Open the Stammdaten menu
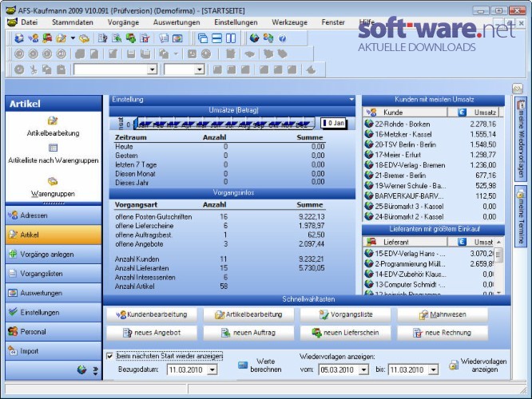Screen dimensions: 532x399 pos(72,22)
